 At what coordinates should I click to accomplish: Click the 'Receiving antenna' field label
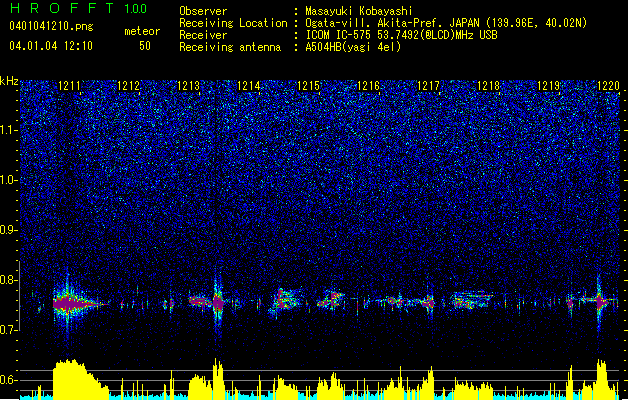pyautogui.click(x=230, y=47)
